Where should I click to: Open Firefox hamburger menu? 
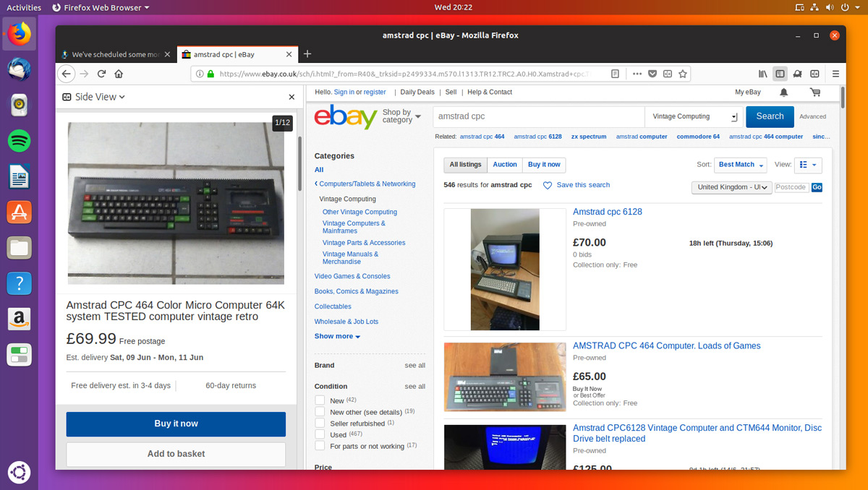(835, 74)
